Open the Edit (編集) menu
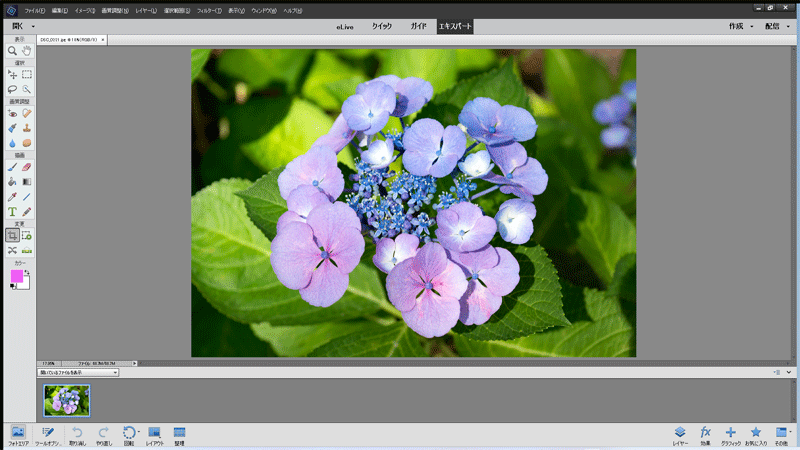This screenshot has height=450, width=800. coord(60,11)
